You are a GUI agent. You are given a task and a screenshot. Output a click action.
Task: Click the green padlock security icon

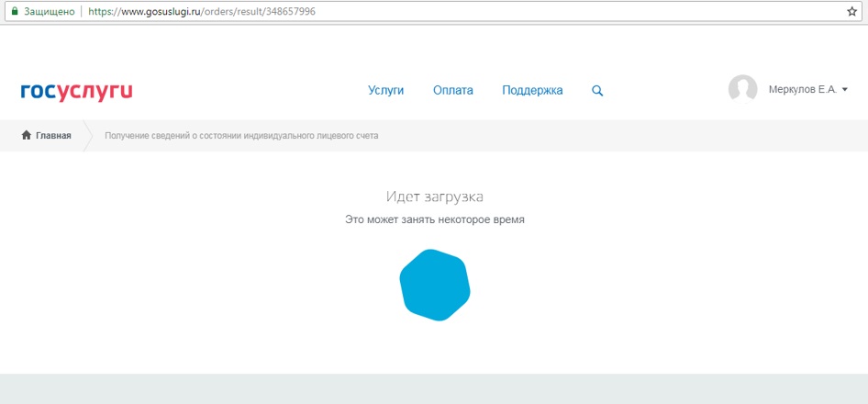click(x=15, y=12)
